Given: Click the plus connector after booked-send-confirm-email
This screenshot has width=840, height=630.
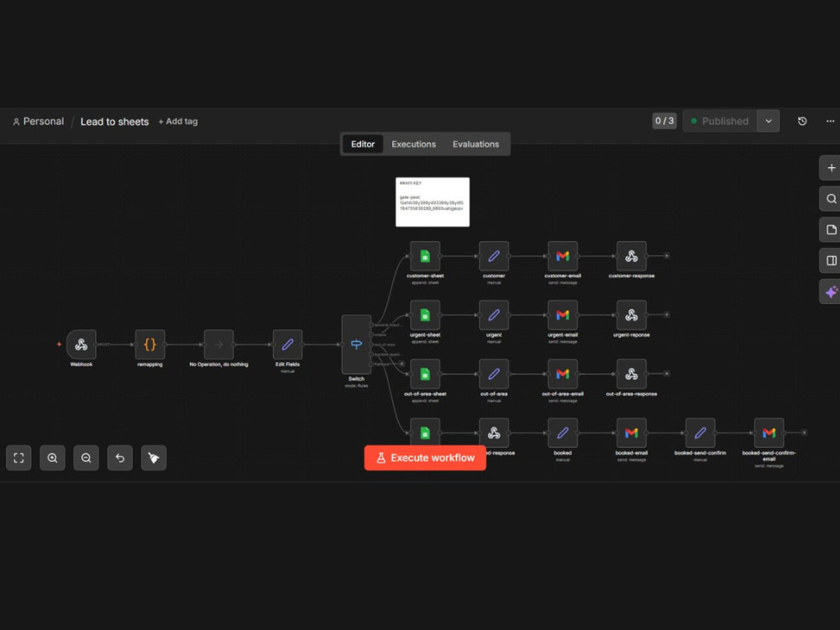Looking at the screenshot, I should coord(804,433).
